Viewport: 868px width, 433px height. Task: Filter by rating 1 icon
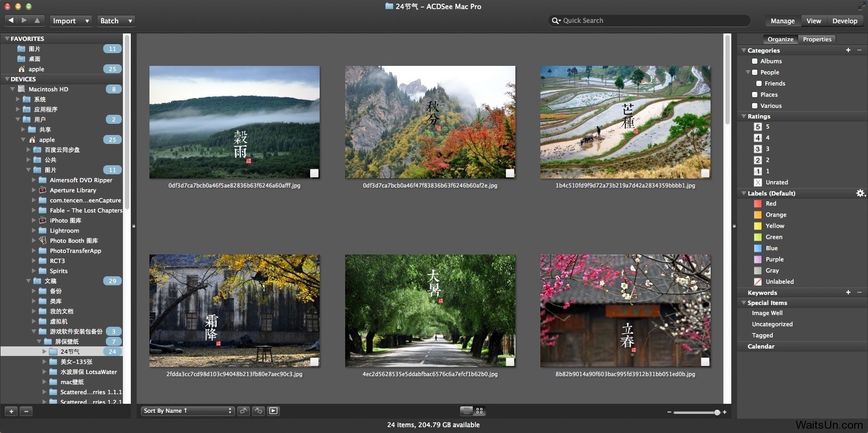(758, 171)
